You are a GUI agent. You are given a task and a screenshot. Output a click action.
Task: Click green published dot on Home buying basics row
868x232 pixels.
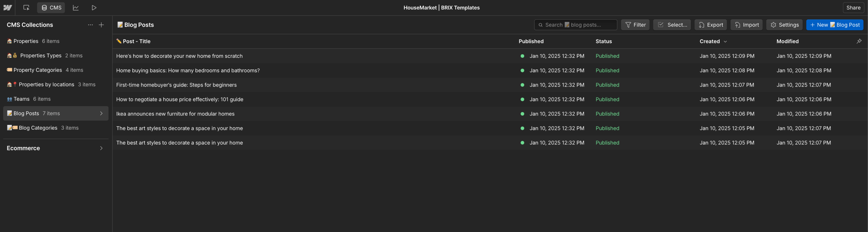522,70
